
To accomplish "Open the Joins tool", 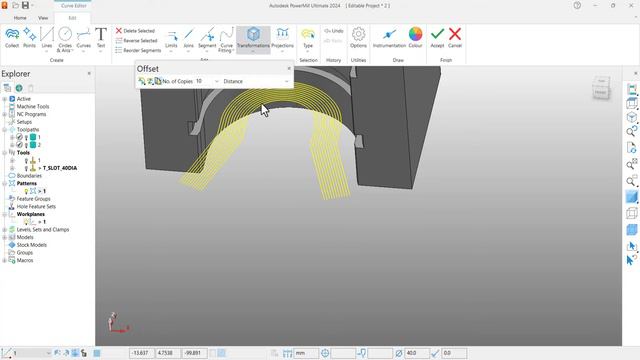I will [x=188, y=40].
